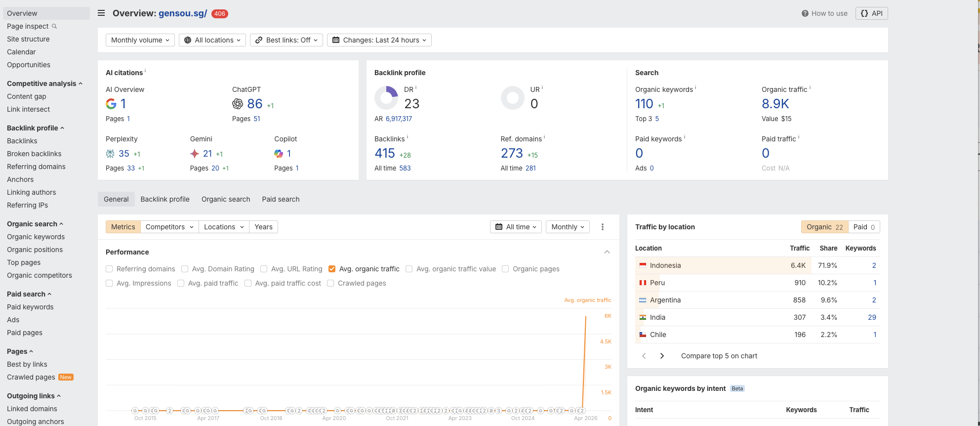Open the API button
Image resolution: width=980 pixels, height=426 pixels.
(x=872, y=13)
